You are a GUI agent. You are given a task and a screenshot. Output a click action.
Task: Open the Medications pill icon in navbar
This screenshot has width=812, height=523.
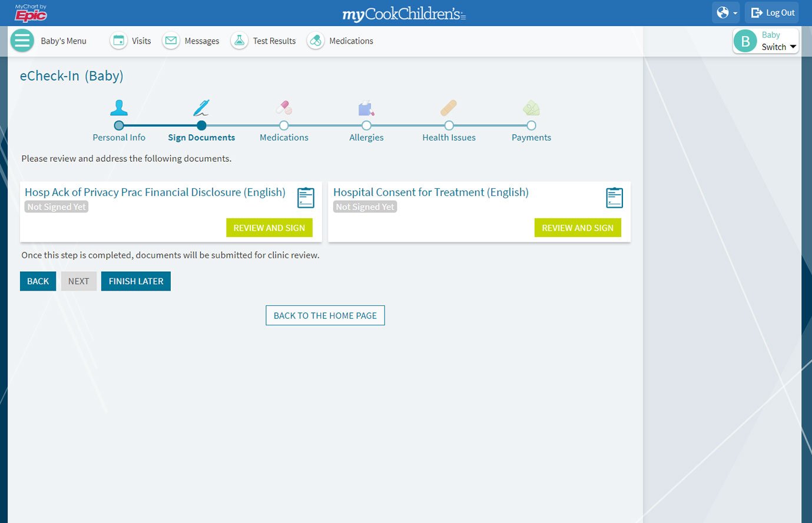coord(316,41)
